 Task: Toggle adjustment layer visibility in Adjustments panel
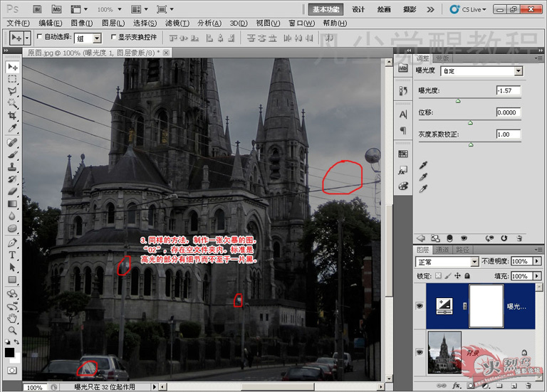(464, 238)
